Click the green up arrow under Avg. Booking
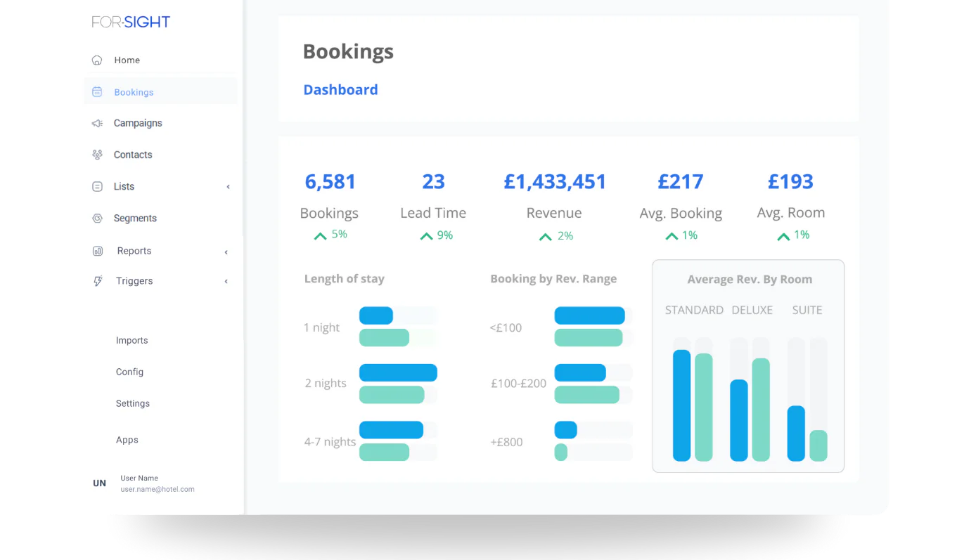957x560 pixels. pyautogui.click(x=672, y=237)
